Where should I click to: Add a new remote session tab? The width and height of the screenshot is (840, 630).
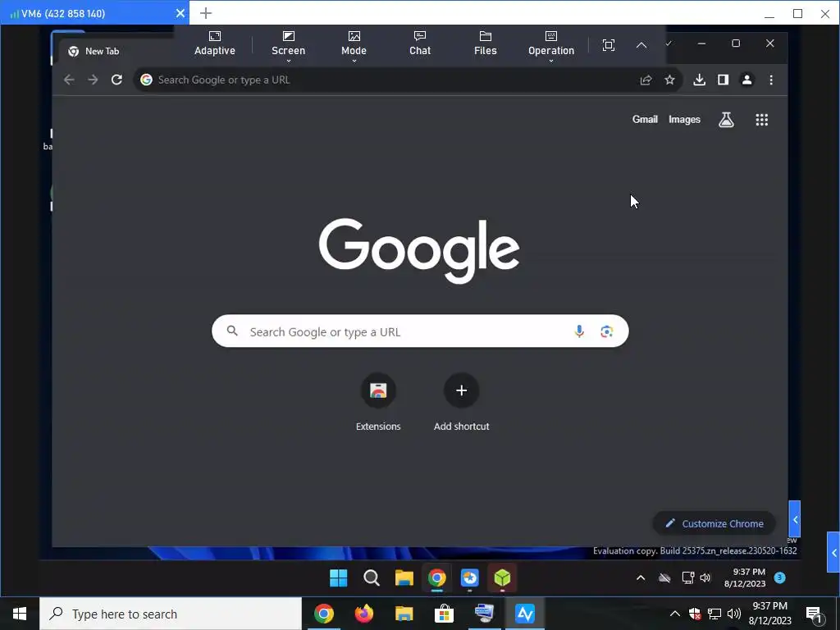206,13
